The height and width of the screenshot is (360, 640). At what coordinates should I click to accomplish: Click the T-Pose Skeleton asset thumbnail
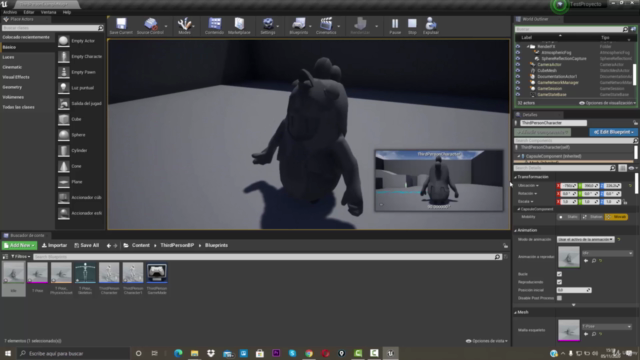tap(85, 273)
